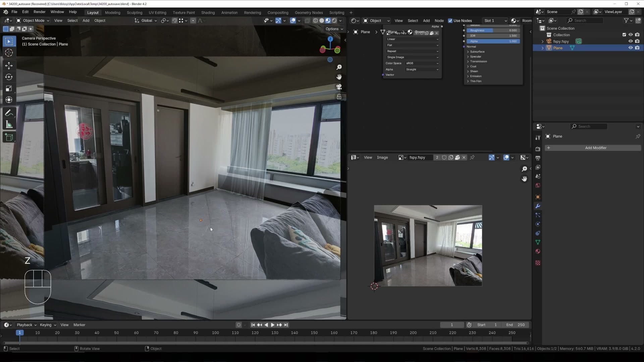Click the lock camera to view icon

[339, 97]
